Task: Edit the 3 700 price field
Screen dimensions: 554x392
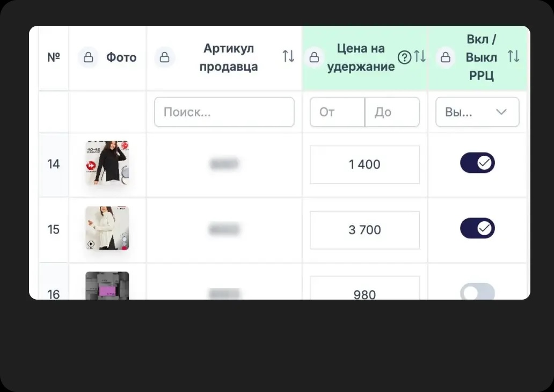Action: [x=365, y=230]
